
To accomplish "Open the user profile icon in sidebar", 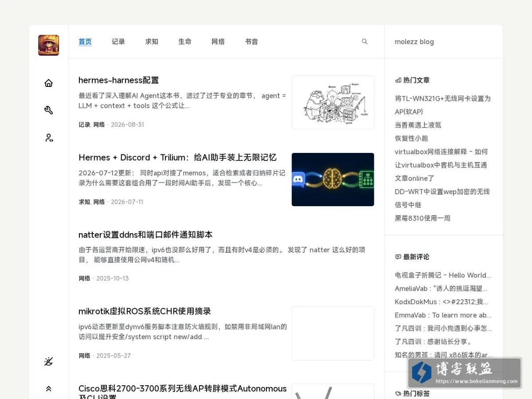I will tap(49, 138).
